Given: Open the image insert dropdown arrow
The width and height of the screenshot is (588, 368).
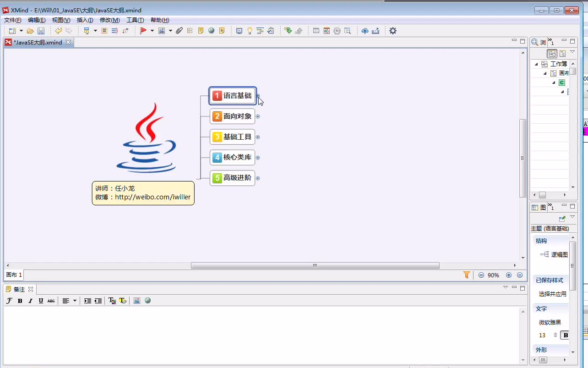Looking at the screenshot, I should point(170,31).
